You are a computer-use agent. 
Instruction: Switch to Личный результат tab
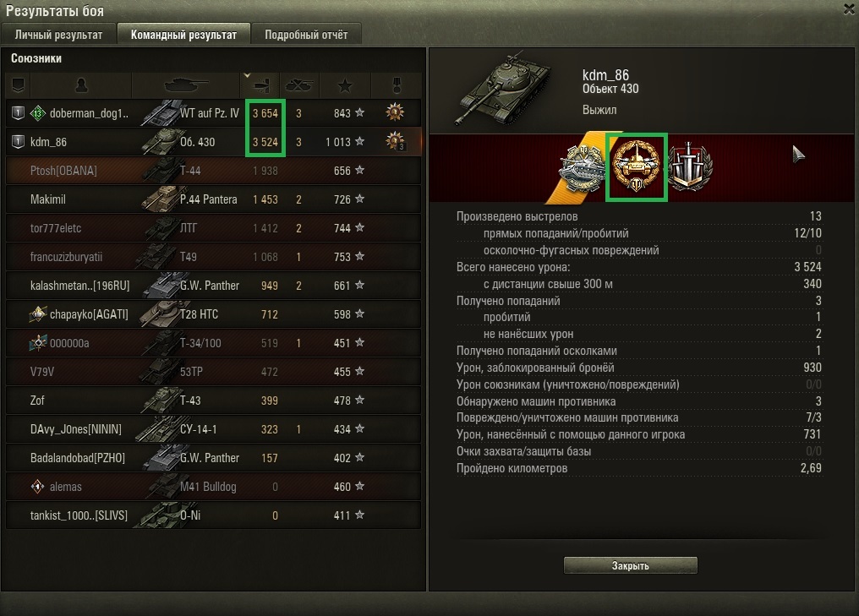[x=58, y=35]
